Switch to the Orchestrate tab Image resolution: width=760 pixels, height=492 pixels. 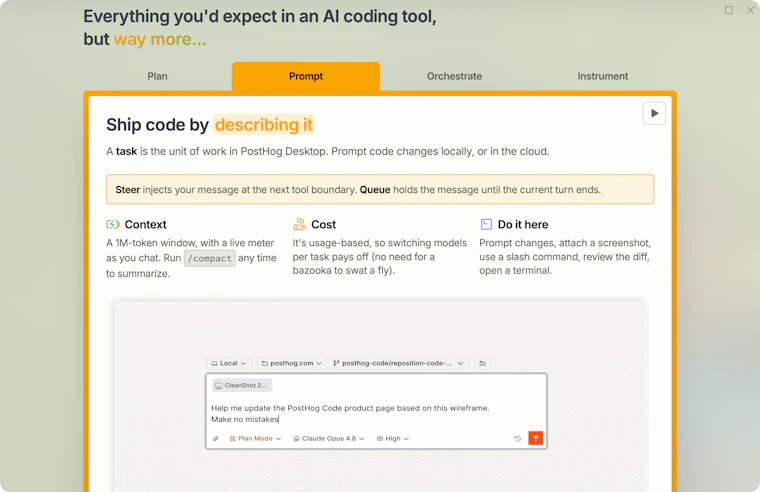pos(454,76)
